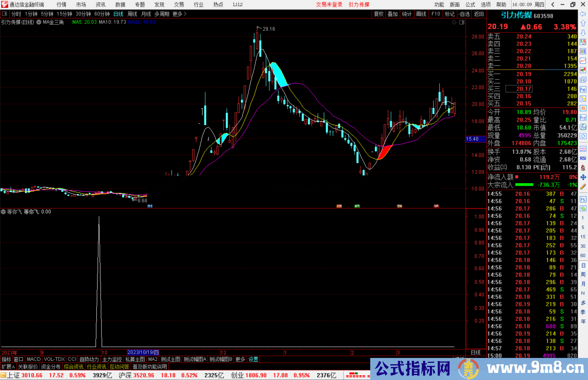Toggle 复权 price adjustment mode
This screenshot has width=588, height=380.
(x=378, y=14)
